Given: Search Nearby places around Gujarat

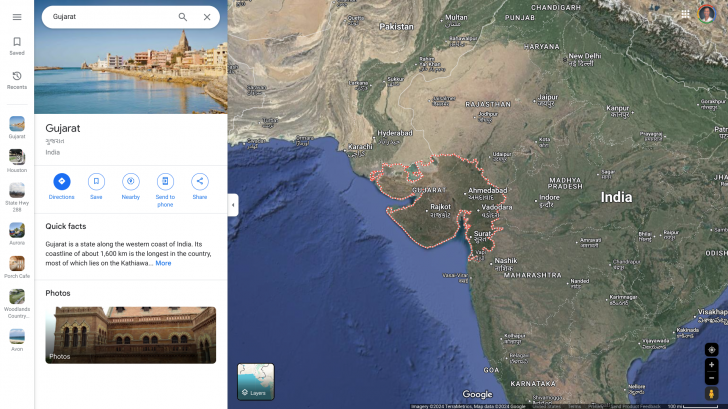Looking at the screenshot, I should (x=130, y=182).
